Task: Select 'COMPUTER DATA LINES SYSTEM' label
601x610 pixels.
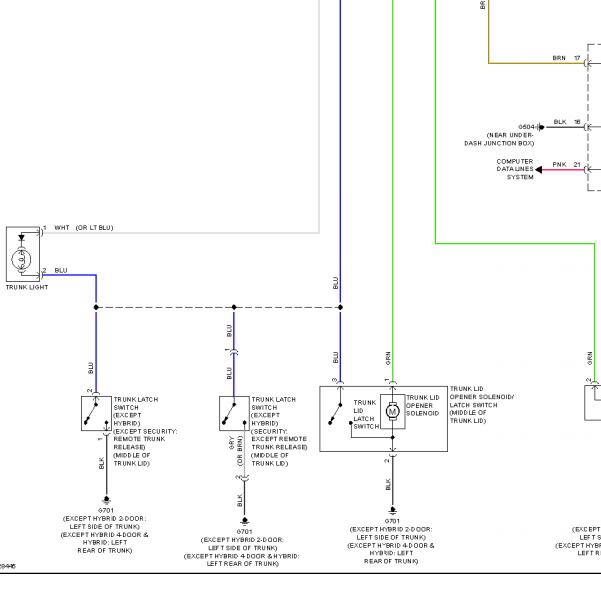Action: [x=515, y=169]
